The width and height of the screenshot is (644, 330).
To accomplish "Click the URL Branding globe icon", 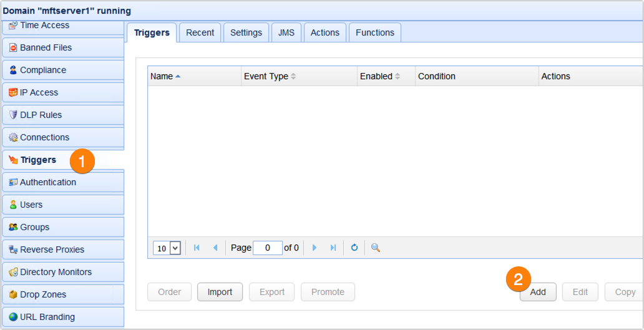I will pyautogui.click(x=13, y=317).
